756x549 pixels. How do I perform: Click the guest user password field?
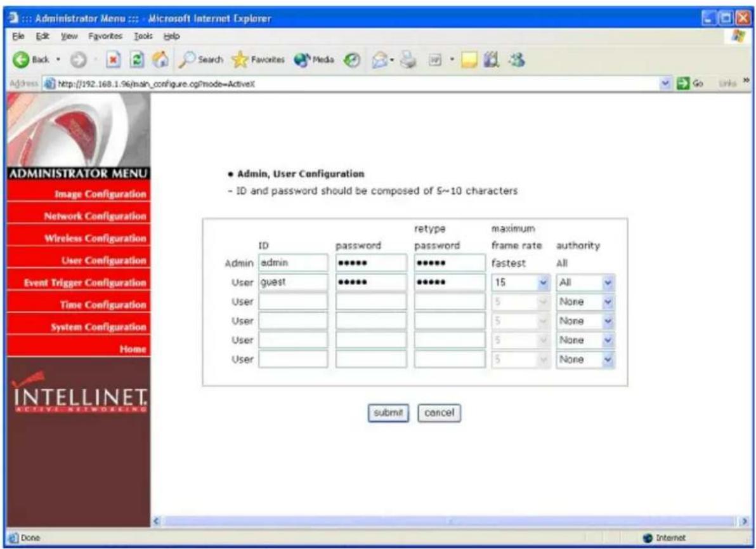[371, 282]
